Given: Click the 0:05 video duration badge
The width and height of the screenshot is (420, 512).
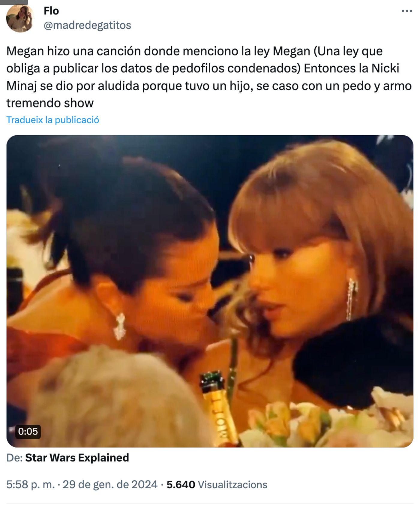Looking at the screenshot, I should pos(28,432).
